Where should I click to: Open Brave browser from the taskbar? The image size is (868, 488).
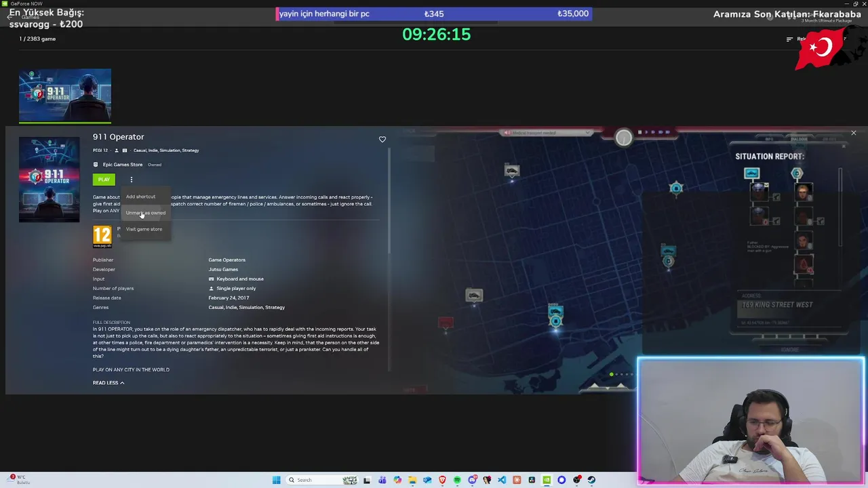point(442,480)
